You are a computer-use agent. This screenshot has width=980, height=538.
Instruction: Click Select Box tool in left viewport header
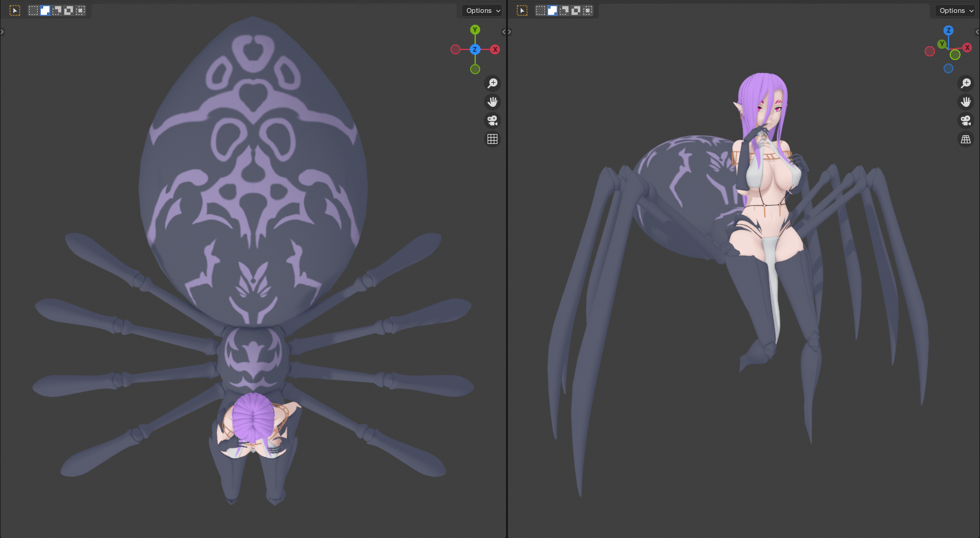pos(15,11)
